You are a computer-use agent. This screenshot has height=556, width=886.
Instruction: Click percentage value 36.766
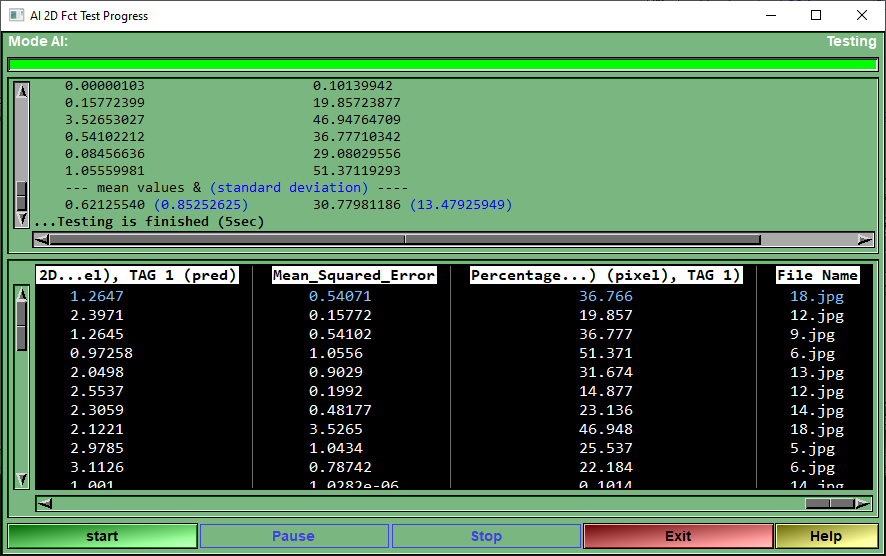tap(606, 296)
